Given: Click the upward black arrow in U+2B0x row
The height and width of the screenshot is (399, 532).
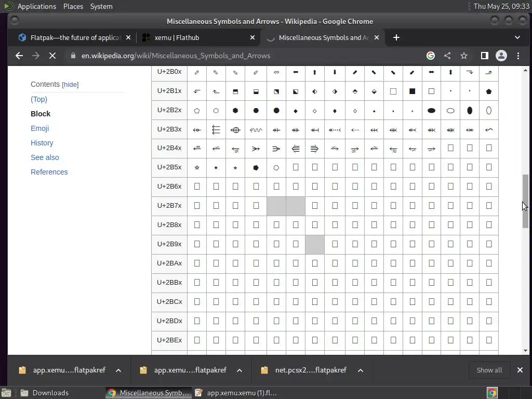Looking at the screenshot, I should [x=314, y=72].
